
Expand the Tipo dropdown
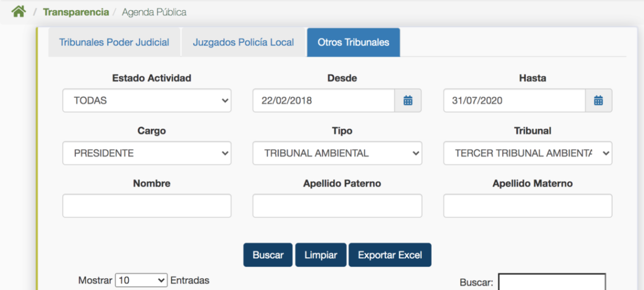(x=337, y=153)
